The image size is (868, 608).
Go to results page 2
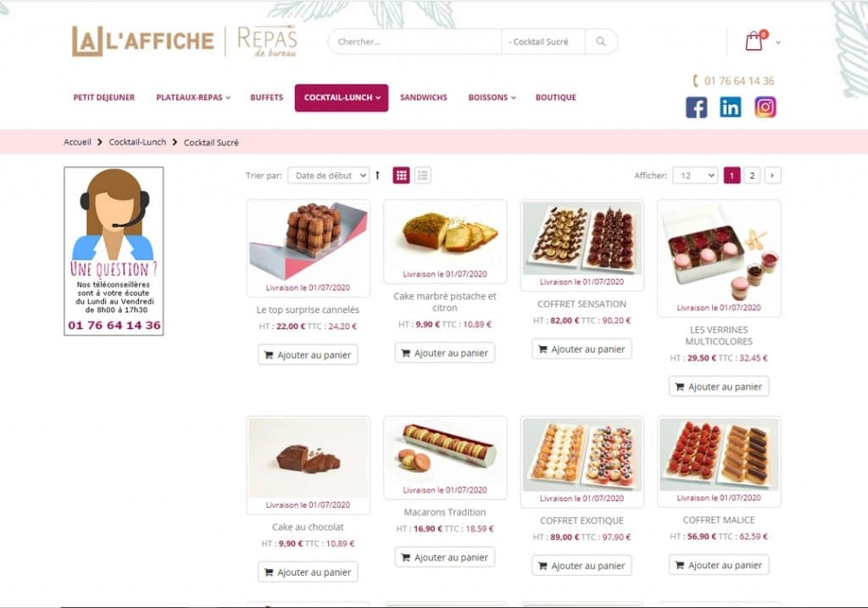click(752, 176)
